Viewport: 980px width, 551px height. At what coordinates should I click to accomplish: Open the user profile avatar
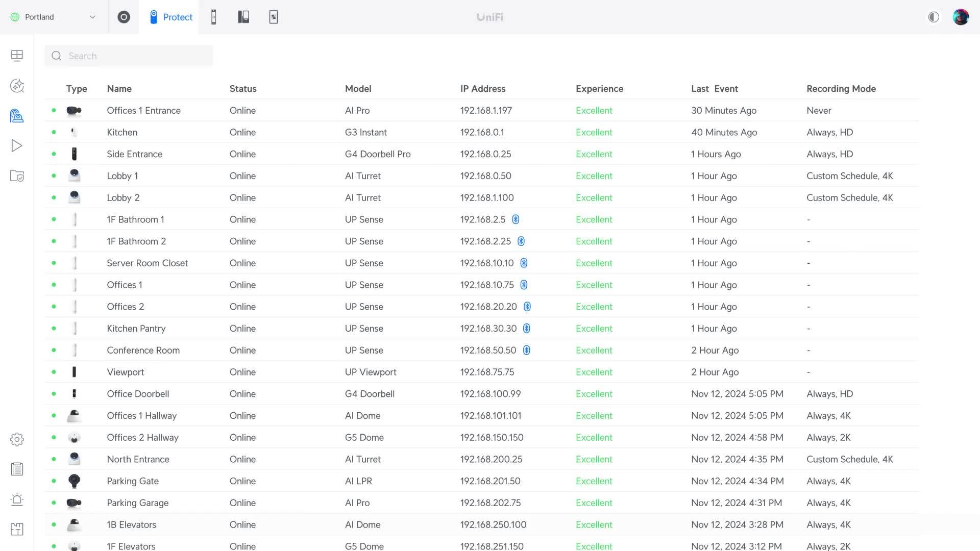(x=961, y=17)
